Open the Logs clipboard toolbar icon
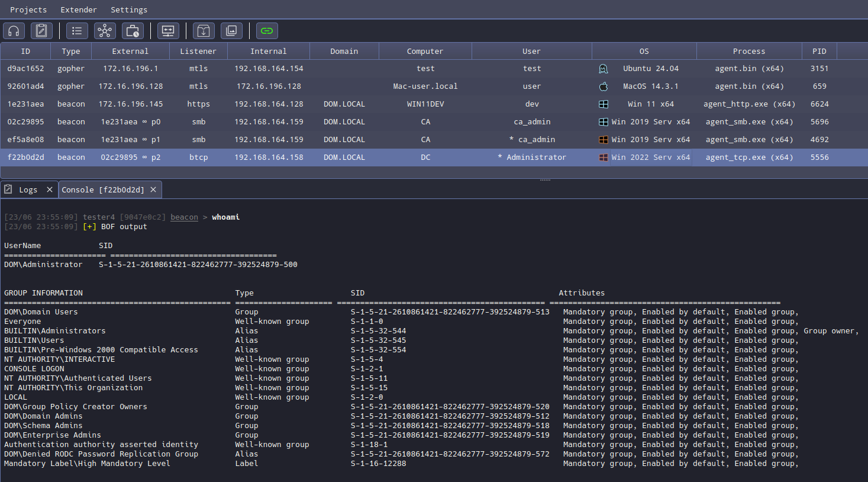 (x=41, y=31)
